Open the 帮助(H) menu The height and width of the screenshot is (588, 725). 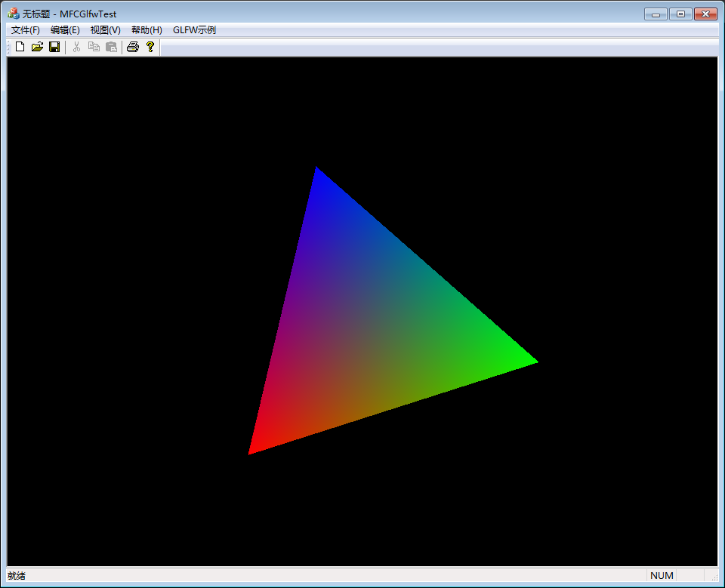147,30
